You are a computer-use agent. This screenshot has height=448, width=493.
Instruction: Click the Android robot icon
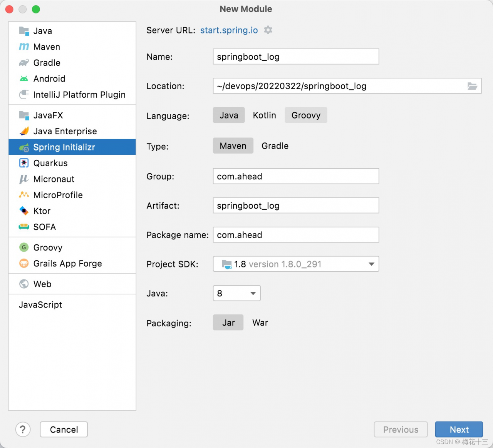pos(24,79)
